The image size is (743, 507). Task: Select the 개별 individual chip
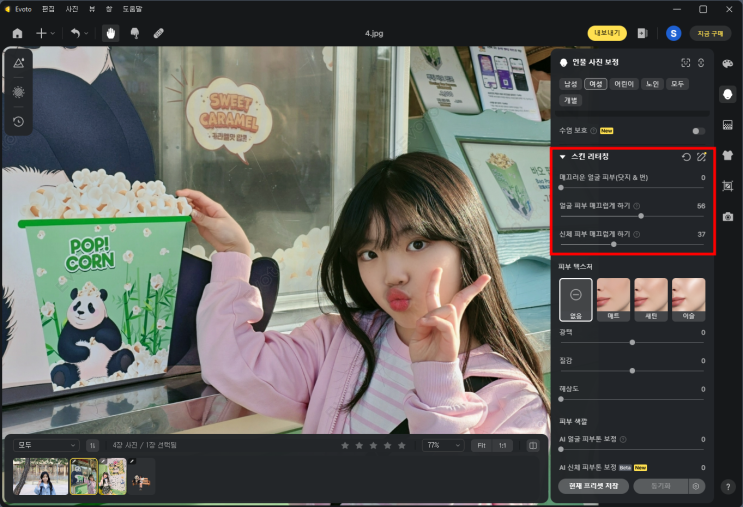pos(571,100)
